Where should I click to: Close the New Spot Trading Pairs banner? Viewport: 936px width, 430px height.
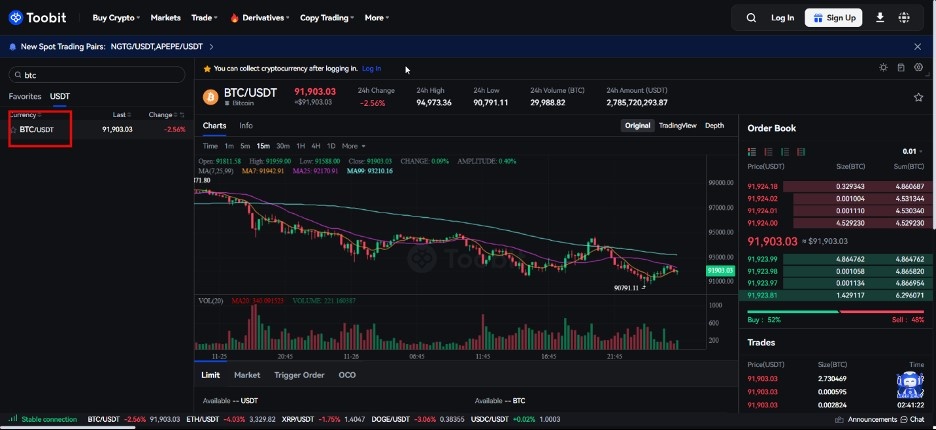coord(917,47)
